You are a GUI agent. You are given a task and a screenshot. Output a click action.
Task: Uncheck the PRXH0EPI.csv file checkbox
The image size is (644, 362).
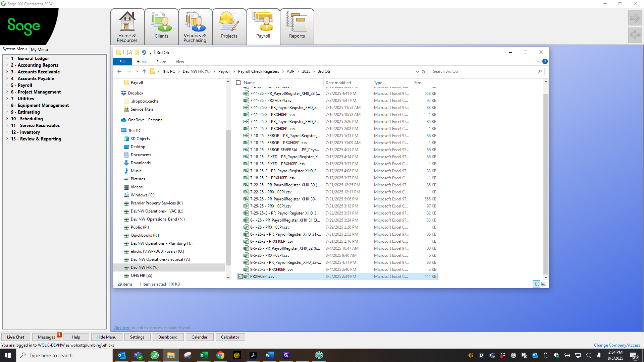pyautogui.click(x=240, y=277)
